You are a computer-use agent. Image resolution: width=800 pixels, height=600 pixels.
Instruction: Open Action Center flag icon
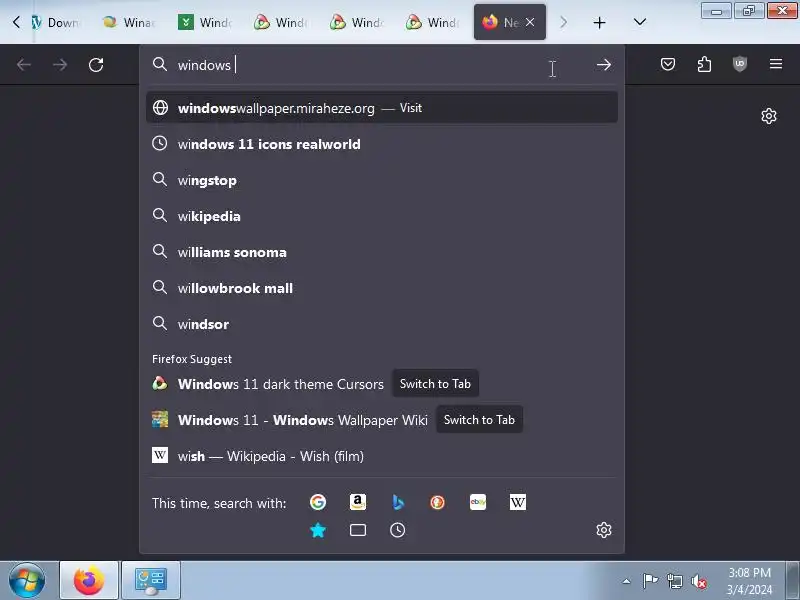tap(650, 581)
